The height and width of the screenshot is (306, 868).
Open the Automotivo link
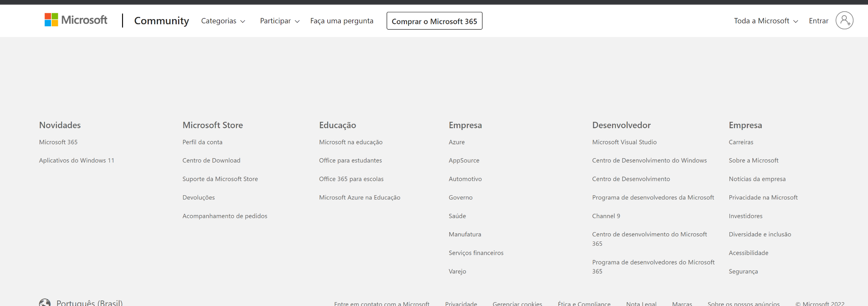tap(465, 179)
